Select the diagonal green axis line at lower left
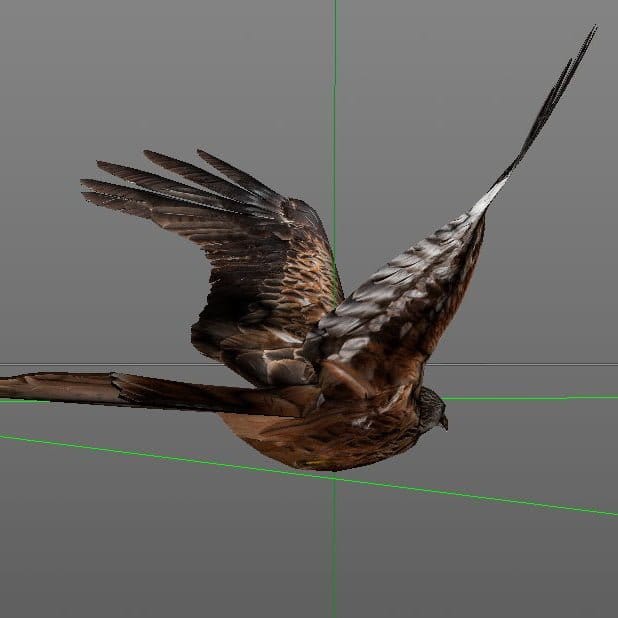Viewport: 618px width, 618px height. tap(100, 447)
